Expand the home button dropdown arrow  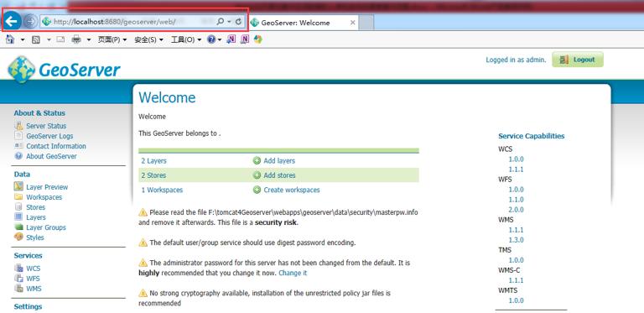click(23, 39)
